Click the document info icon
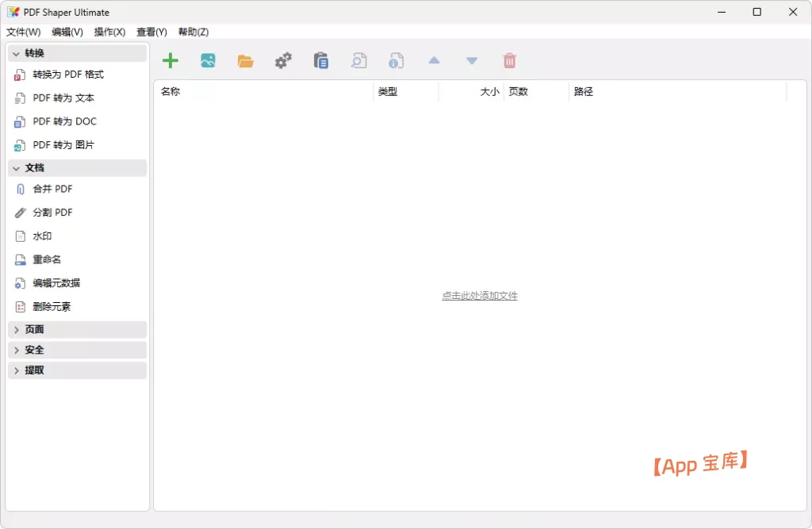The height and width of the screenshot is (529, 812). 396,60
